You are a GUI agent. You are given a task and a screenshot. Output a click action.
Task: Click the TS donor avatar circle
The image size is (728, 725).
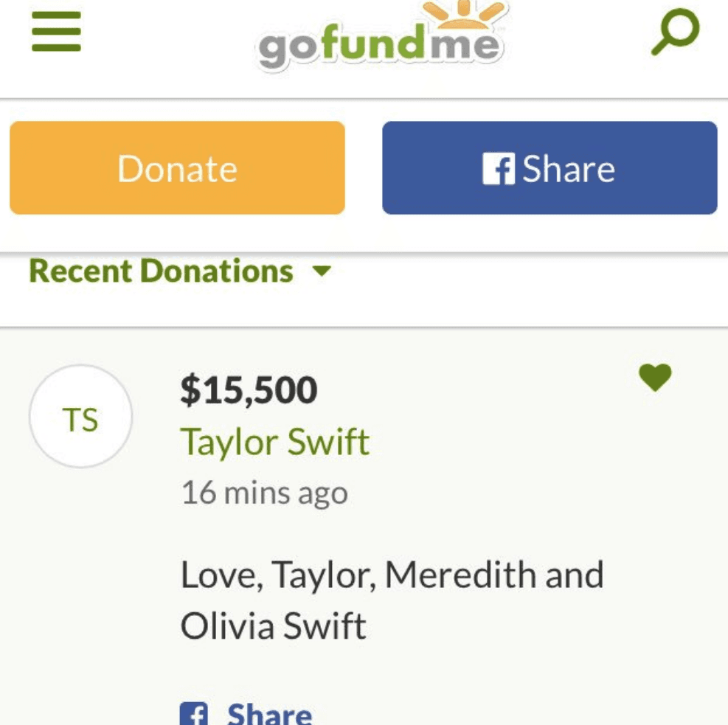(80, 417)
